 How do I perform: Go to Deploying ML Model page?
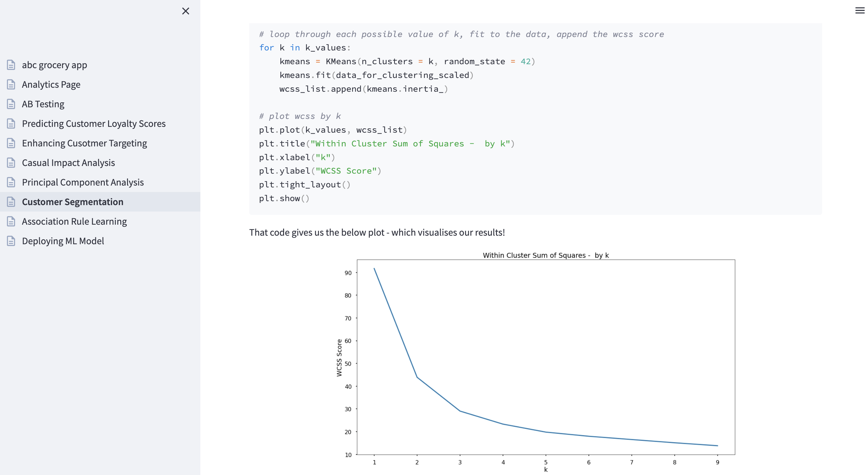point(63,241)
